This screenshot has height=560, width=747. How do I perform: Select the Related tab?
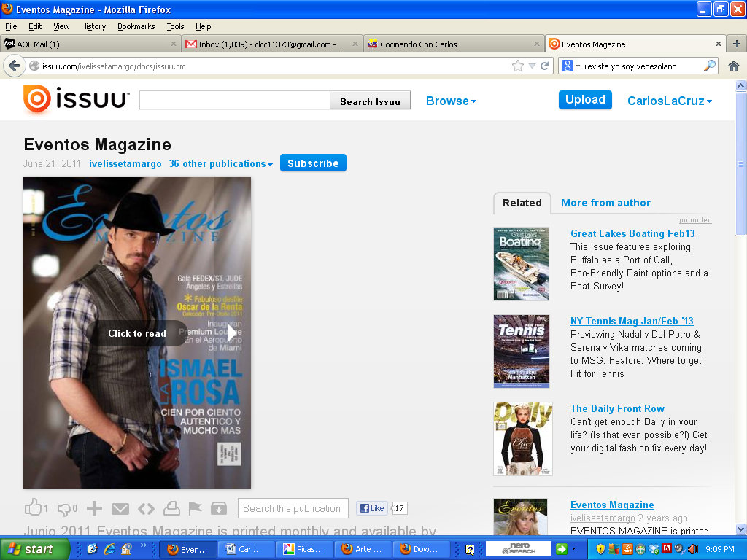tap(522, 203)
